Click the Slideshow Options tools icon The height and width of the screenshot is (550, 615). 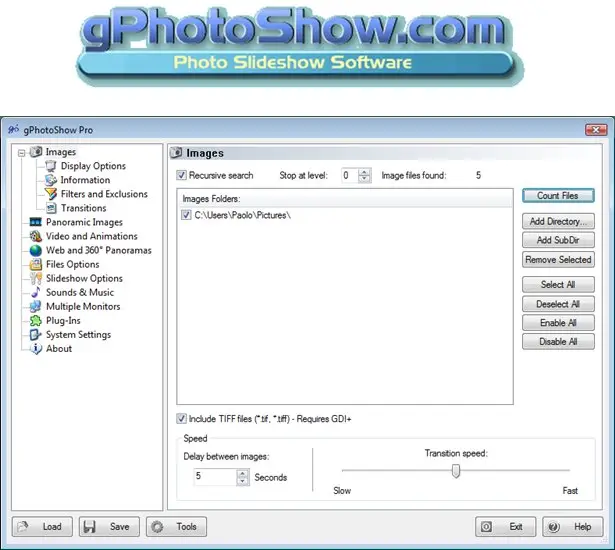coord(36,279)
